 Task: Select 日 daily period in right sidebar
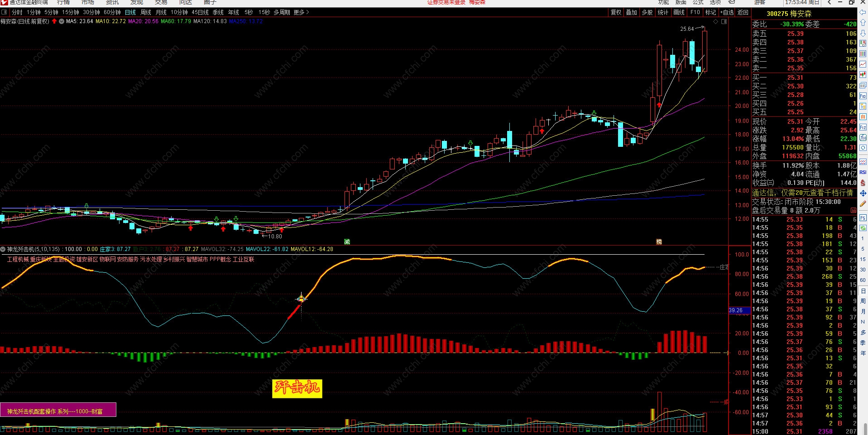(863, 291)
